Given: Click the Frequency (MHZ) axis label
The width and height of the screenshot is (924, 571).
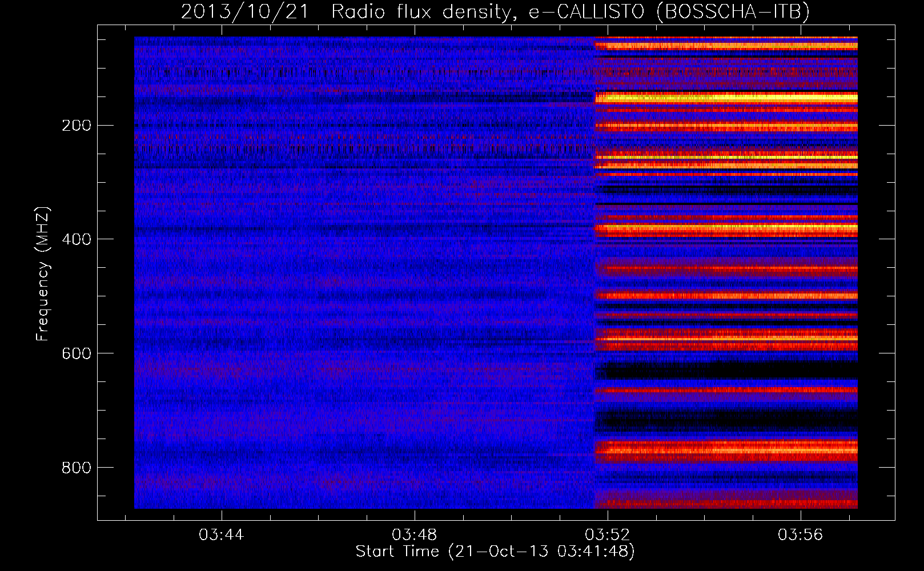Looking at the screenshot, I should (x=43, y=273).
